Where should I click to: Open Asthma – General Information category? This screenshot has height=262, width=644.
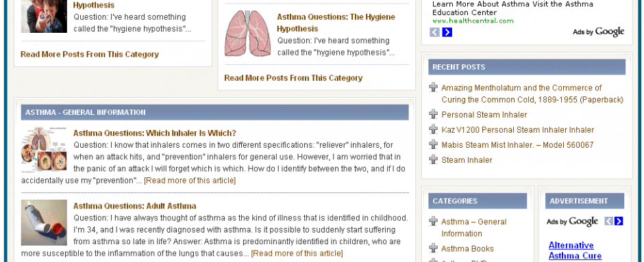coord(474,228)
